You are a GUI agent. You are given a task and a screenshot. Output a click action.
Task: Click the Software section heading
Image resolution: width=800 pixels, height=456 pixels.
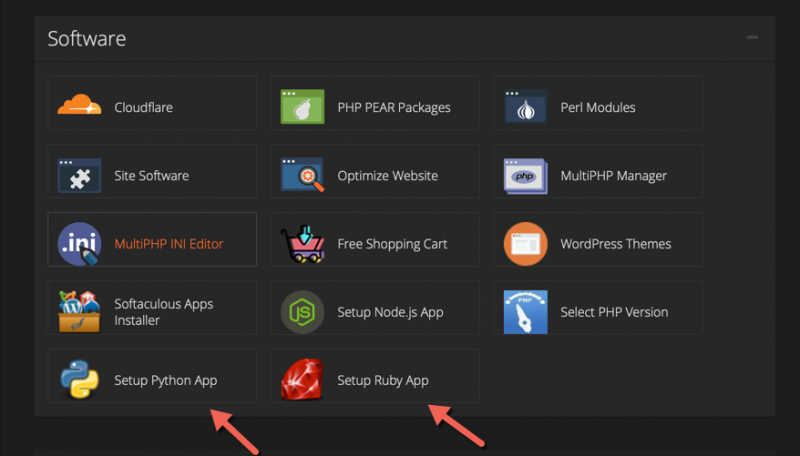[x=87, y=39]
